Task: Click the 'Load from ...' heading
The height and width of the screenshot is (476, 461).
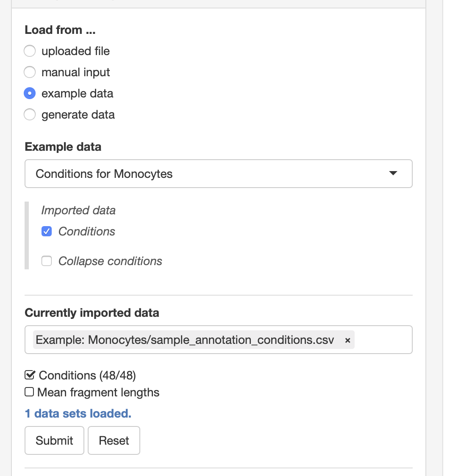Action: 60,30
